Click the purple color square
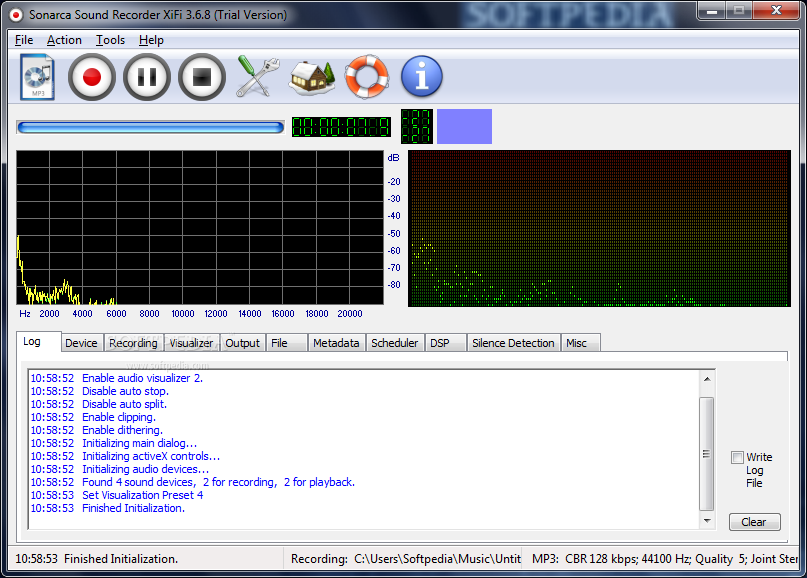 click(x=464, y=126)
